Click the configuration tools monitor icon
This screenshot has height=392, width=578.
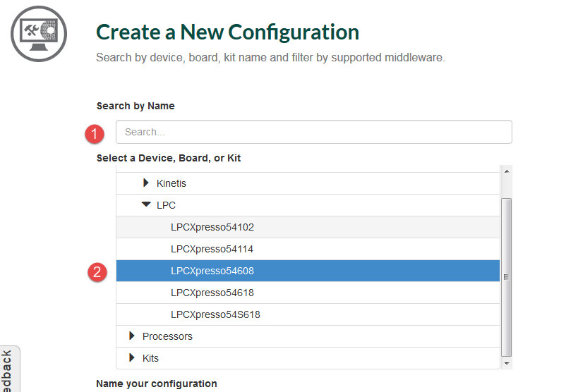click(38, 33)
